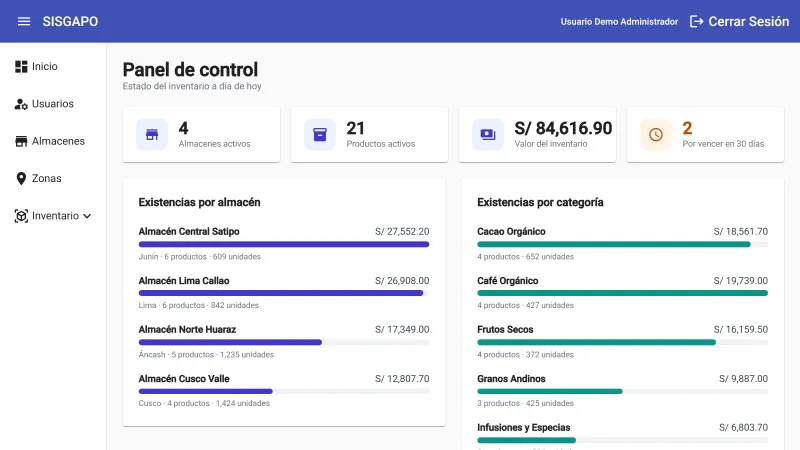
Task: Click Almacén Lima Callao row title
Action: pyautogui.click(x=184, y=281)
